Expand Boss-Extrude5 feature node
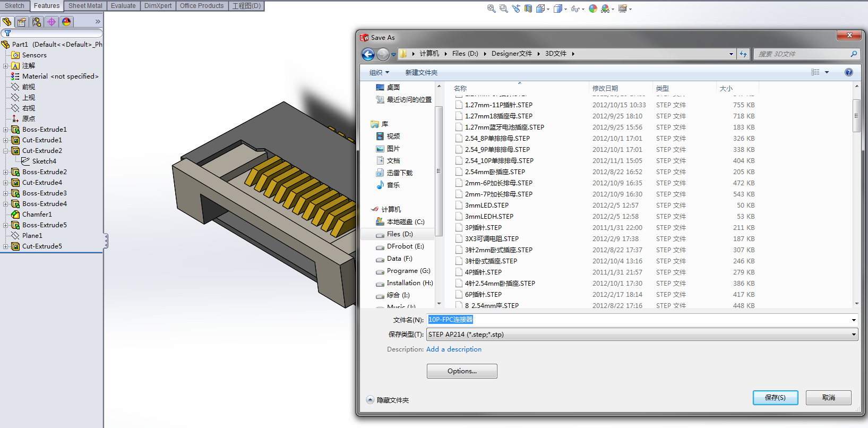 pyautogui.click(x=6, y=225)
